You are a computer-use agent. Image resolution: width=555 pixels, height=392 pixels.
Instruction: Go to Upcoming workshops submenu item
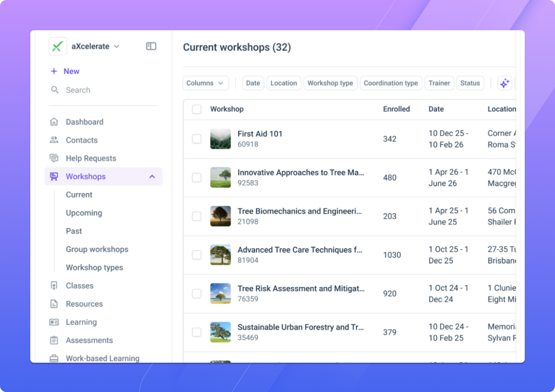tap(84, 213)
